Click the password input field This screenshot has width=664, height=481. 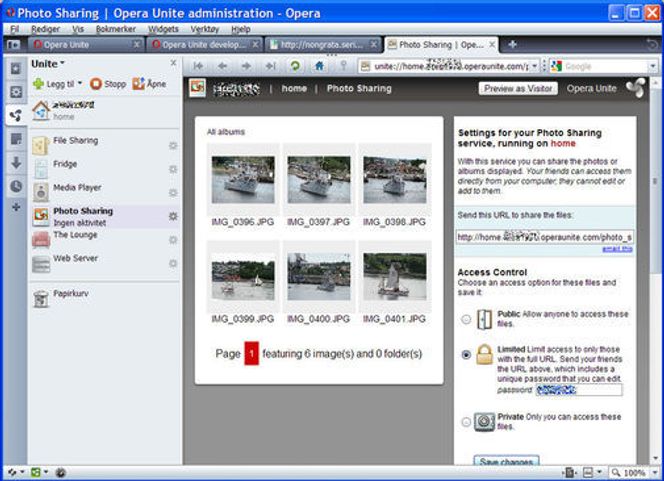coord(578,390)
